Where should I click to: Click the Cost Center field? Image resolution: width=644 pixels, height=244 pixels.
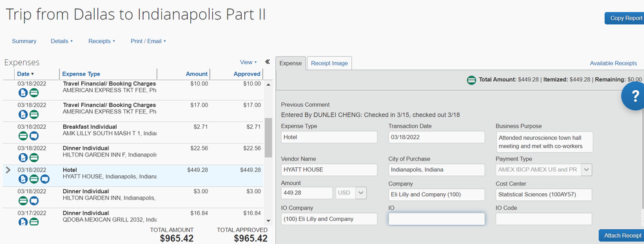(x=544, y=194)
